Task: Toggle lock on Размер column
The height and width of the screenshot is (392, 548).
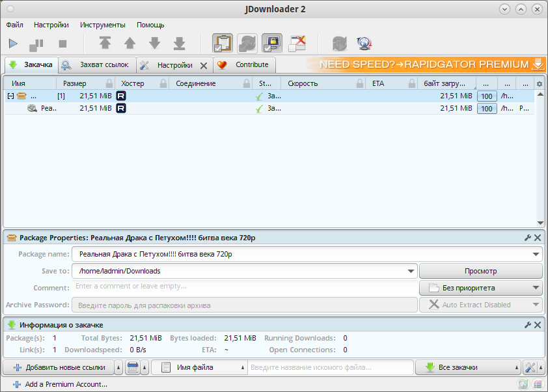Action: tap(109, 83)
